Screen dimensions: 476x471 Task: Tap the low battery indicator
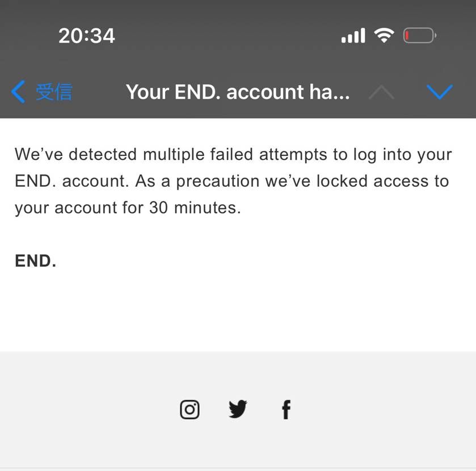[x=419, y=36]
